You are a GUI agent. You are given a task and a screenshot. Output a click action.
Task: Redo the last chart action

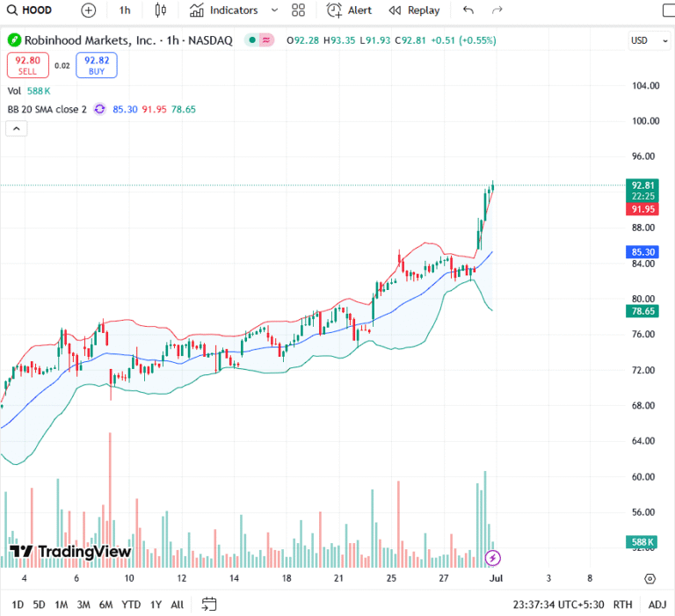(x=497, y=11)
